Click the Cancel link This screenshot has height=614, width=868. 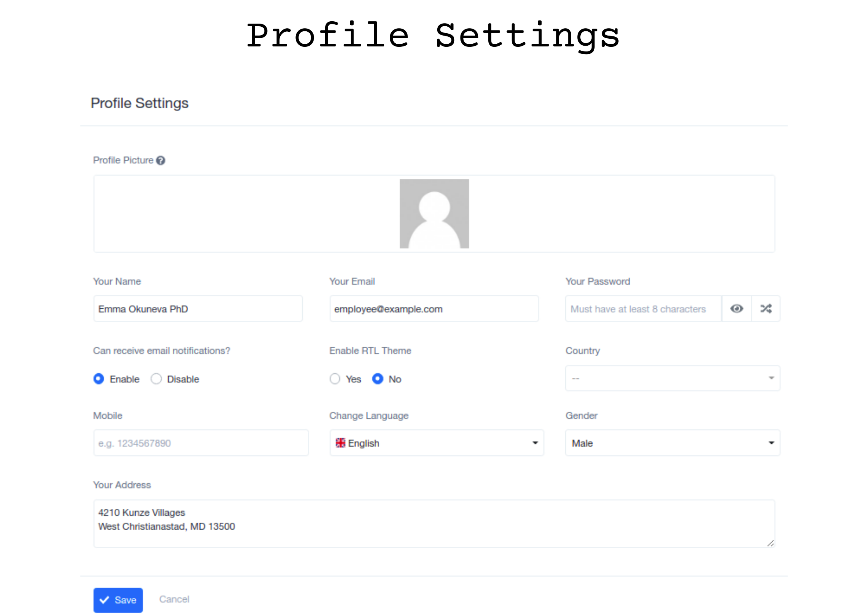point(174,599)
